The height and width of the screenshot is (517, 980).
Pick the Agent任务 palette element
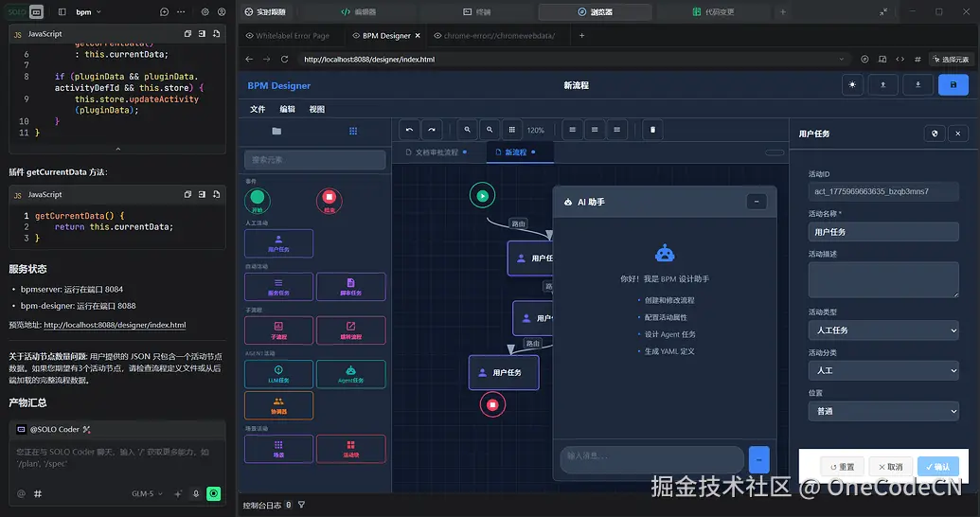[x=350, y=374]
